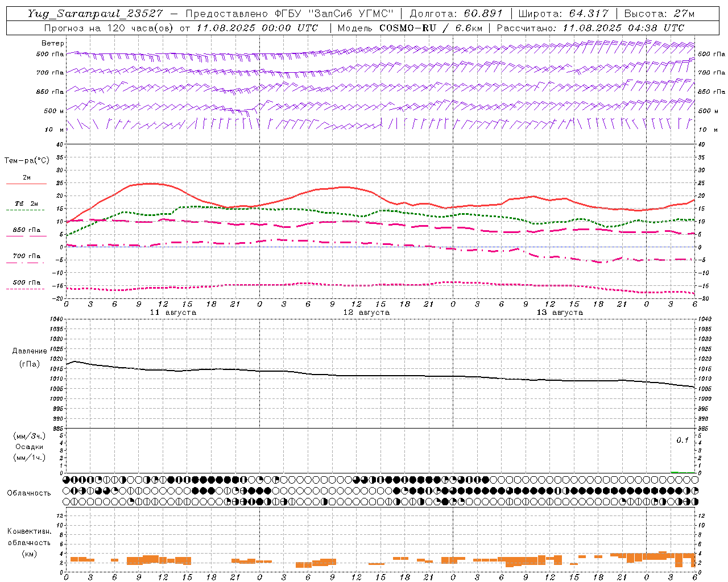Click the small green precipitation bar
Viewport: 728px width, 582px height.
pos(675,472)
